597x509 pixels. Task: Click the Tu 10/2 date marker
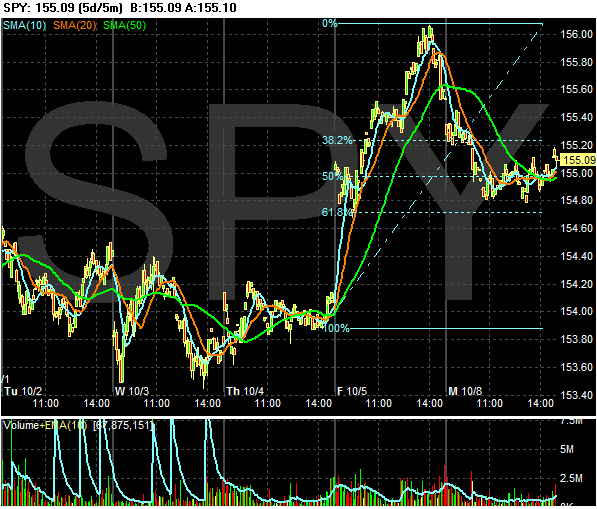pyautogui.click(x=23, y=391)
